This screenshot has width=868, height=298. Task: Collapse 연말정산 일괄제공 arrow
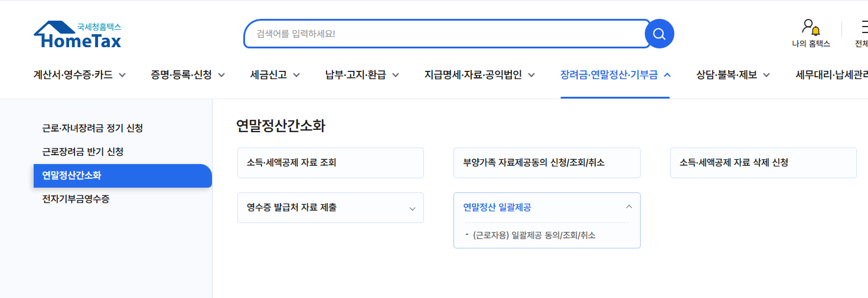(x=629, y=207)
